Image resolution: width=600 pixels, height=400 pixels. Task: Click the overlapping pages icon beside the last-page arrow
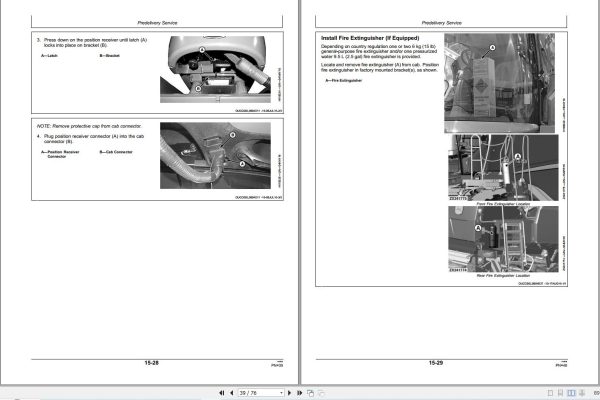[310, 393]
